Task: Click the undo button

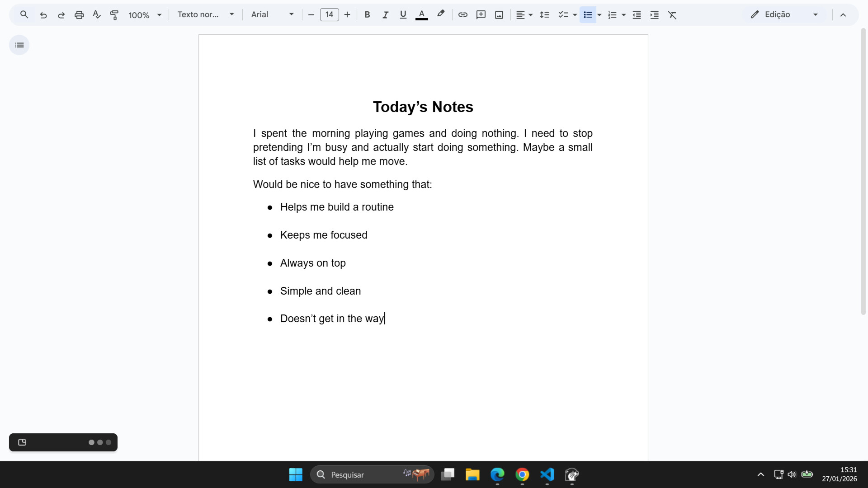Action: [43, 14]
